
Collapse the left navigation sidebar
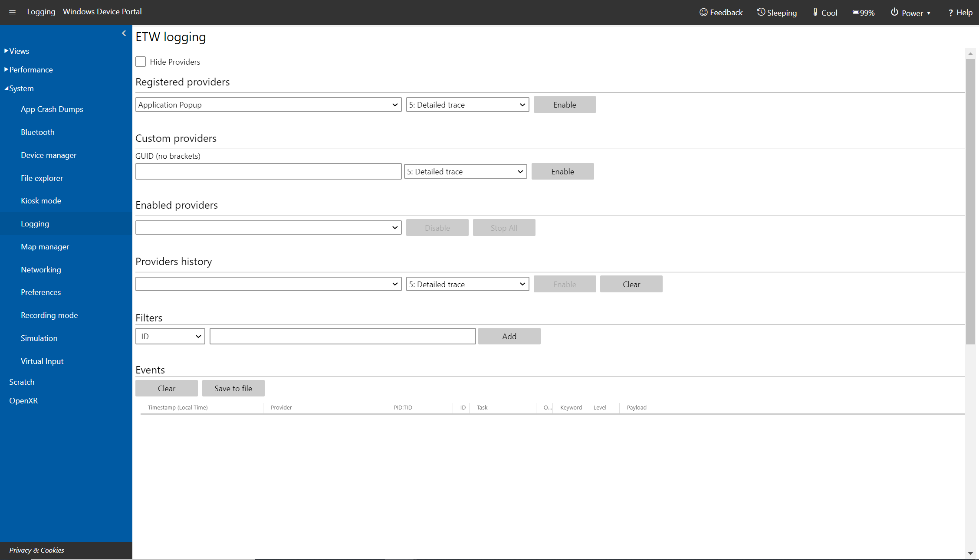(x=124, y=33)
